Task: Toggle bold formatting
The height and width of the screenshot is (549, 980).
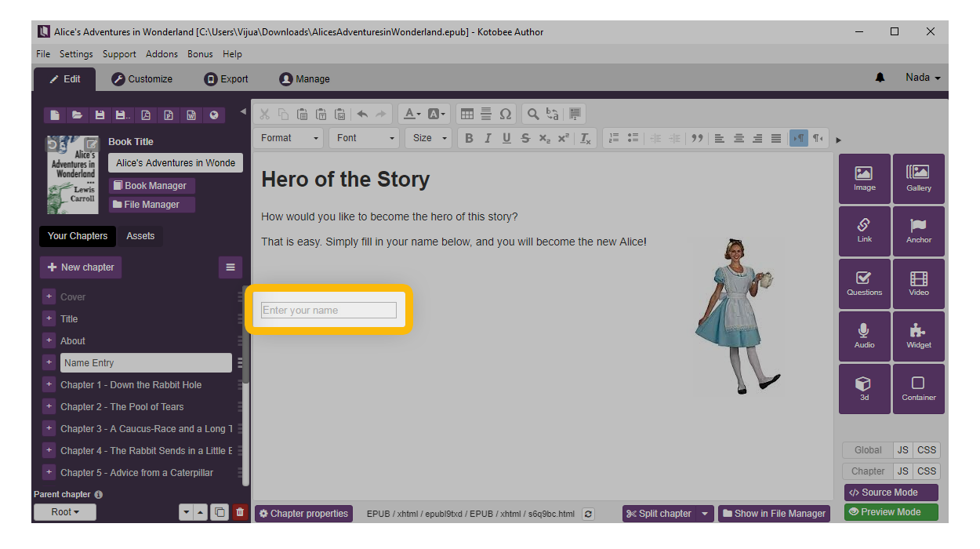Action: click(469, 138)
